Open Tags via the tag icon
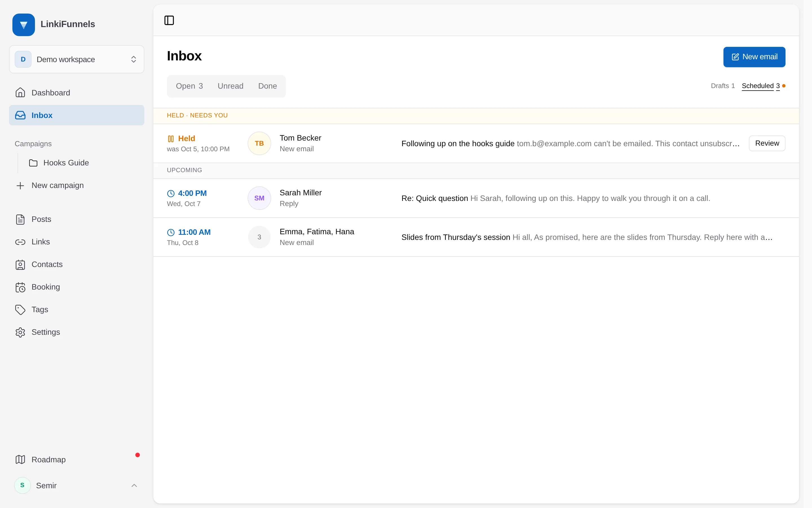812x508 pixels. coord(20,310)
